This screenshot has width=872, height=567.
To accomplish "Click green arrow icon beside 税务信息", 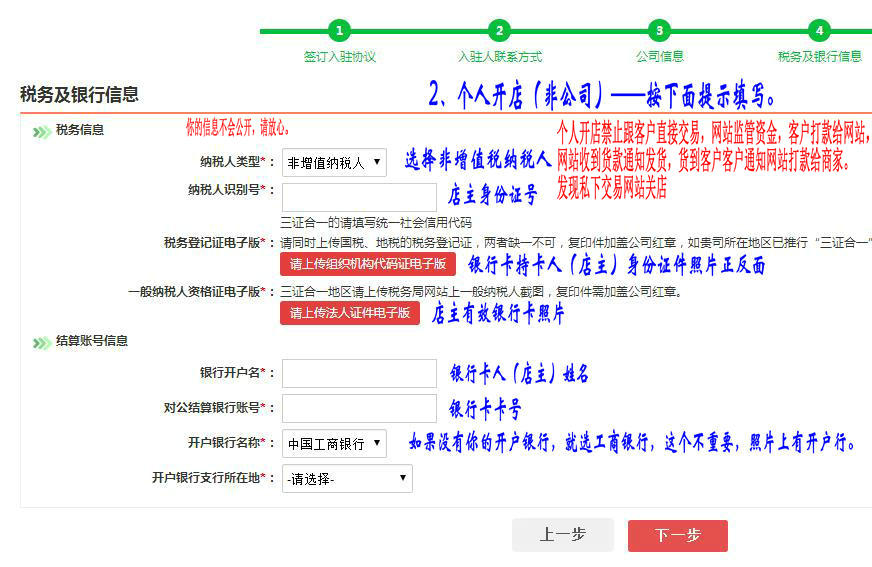I will click(x=41, y=131).
